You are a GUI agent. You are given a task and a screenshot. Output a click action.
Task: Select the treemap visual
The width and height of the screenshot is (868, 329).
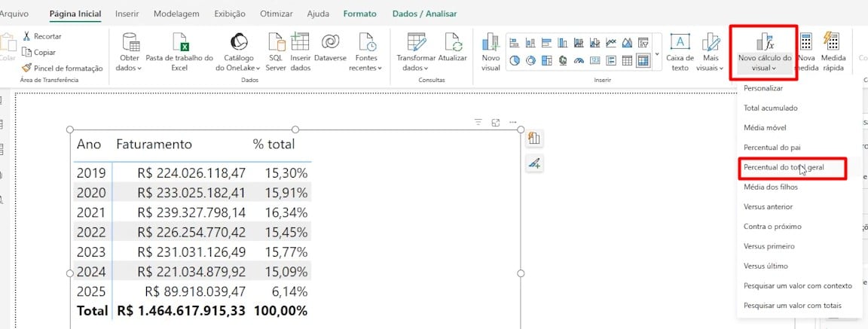(x=546, y=60)
